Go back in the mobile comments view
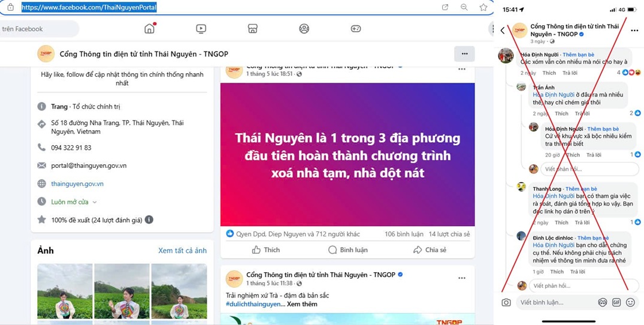Image resolution: width=644 pixels, height=325 pixels. (x=503, y=31)
